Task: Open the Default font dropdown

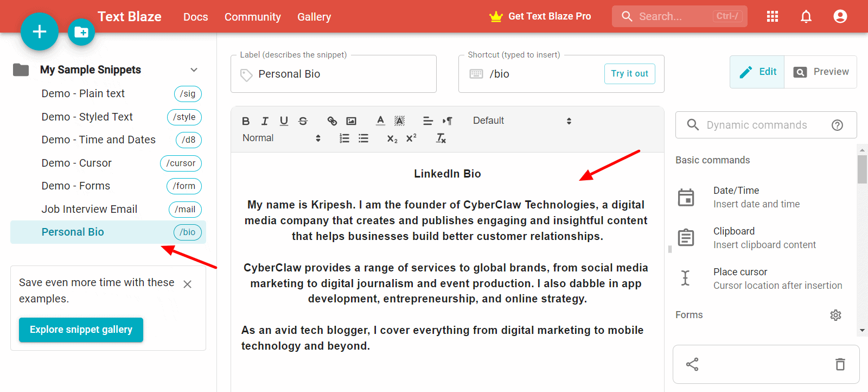Action: pyautogui.click(x=522, y=121)
